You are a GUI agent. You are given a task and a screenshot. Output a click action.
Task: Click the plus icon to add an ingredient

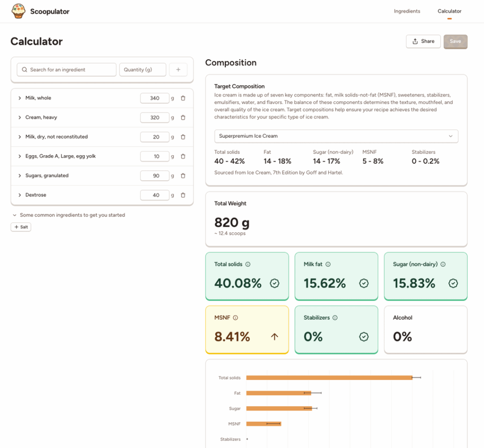(x=178, y=70)
